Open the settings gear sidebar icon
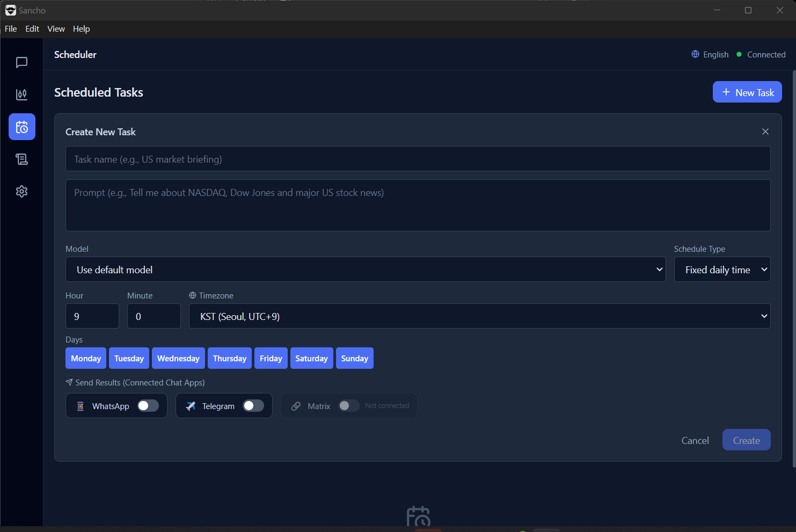 pos(21,191)
